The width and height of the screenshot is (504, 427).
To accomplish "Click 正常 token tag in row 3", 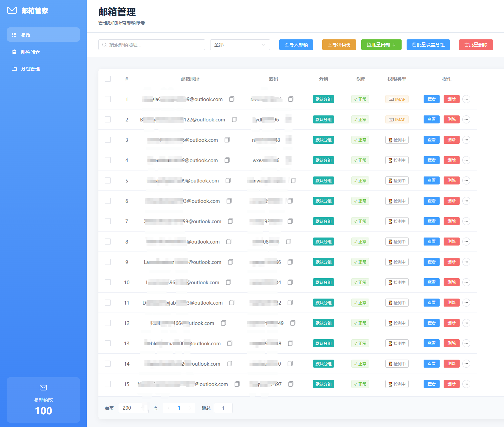I will [360, 140].
